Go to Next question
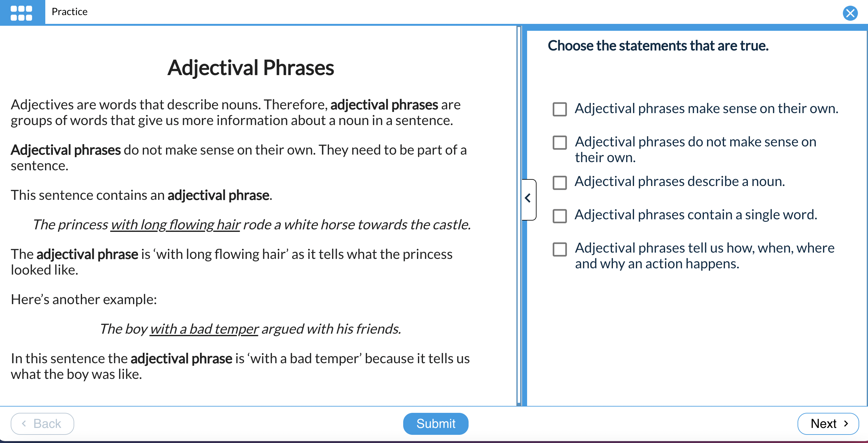868x443 pixels. coord(828,424)
